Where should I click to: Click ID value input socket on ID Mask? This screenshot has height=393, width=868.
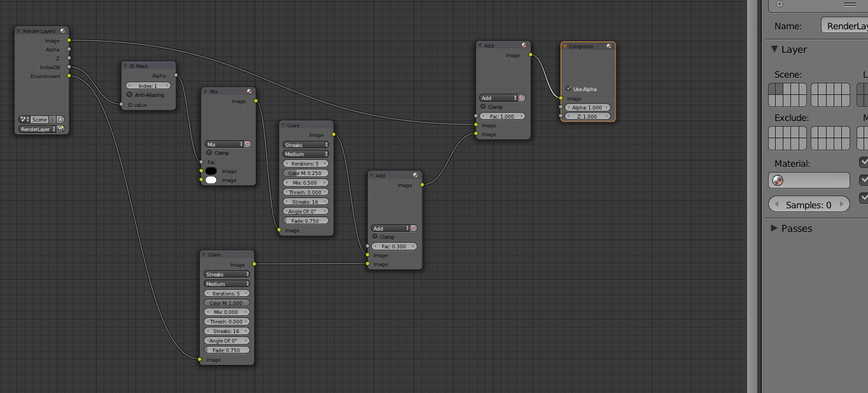121,104
